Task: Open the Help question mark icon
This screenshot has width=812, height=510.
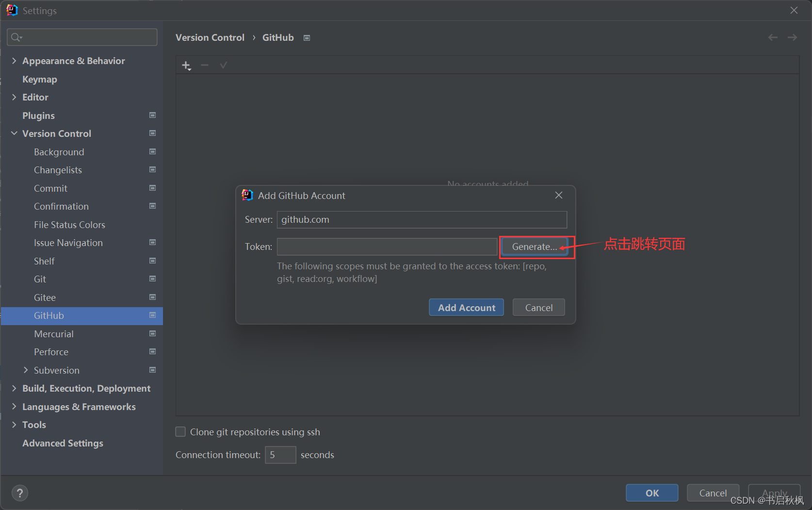Action: tap(20, 493)
